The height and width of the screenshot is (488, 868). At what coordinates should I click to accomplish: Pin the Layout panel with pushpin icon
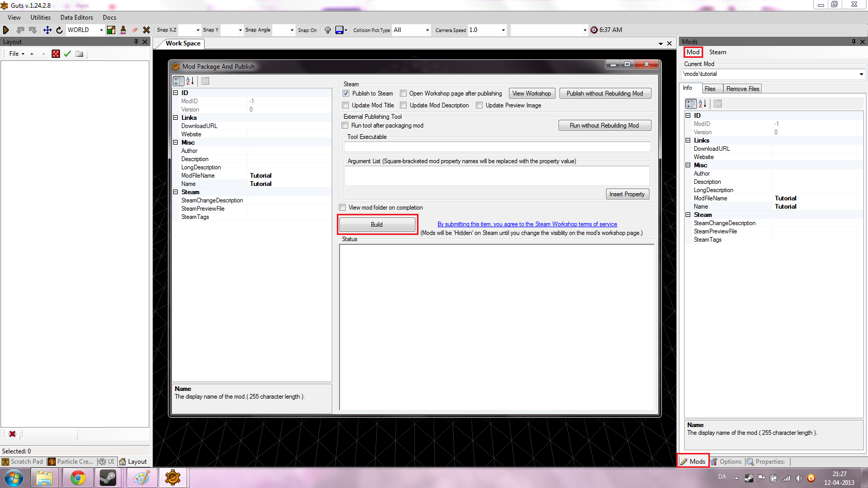click(136, 42)
